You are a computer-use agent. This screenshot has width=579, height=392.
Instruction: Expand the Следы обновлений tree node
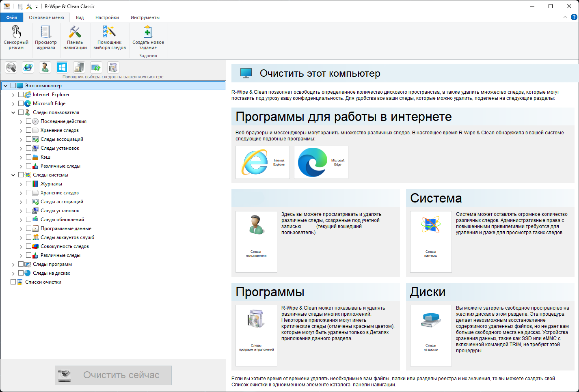click(21, 220)
